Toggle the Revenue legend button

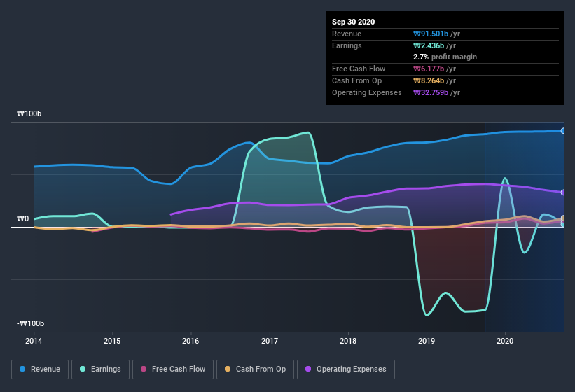click(40, 369)
